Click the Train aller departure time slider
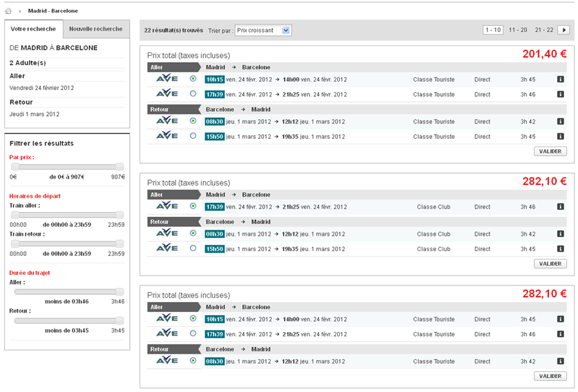This screenshot has width=578, height=392. click(x=67, y=215)
